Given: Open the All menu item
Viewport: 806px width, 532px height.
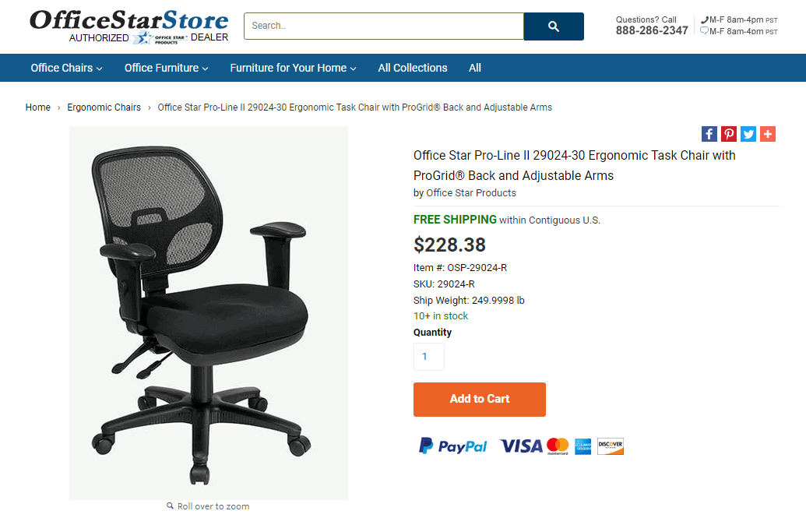Looking at the screenshot, I should 475,68.
